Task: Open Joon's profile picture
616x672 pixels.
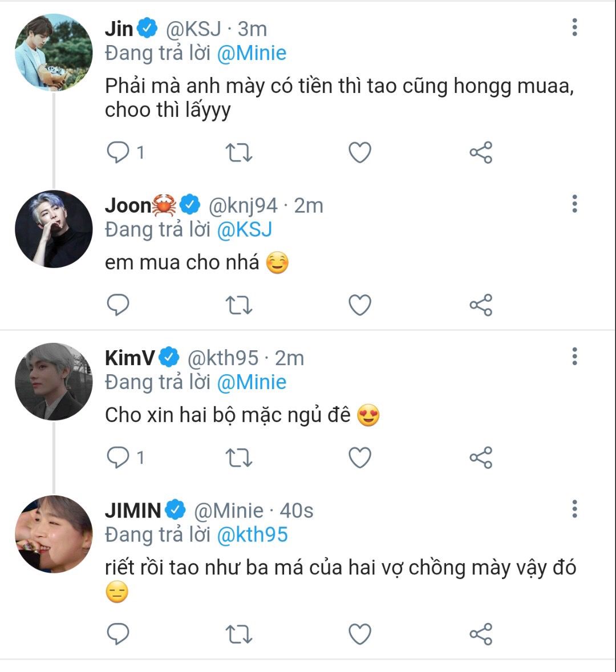Action: click(x=54, y=229)
